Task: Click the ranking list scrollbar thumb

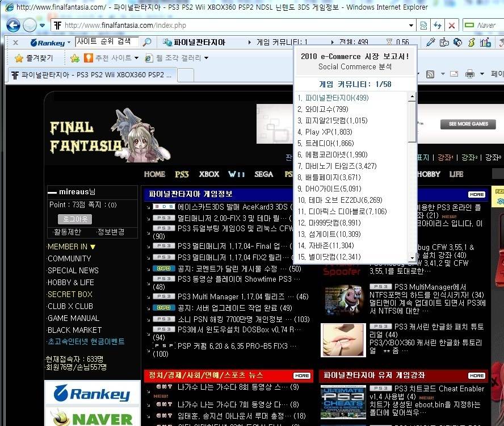Action: (x=411, y=122)
